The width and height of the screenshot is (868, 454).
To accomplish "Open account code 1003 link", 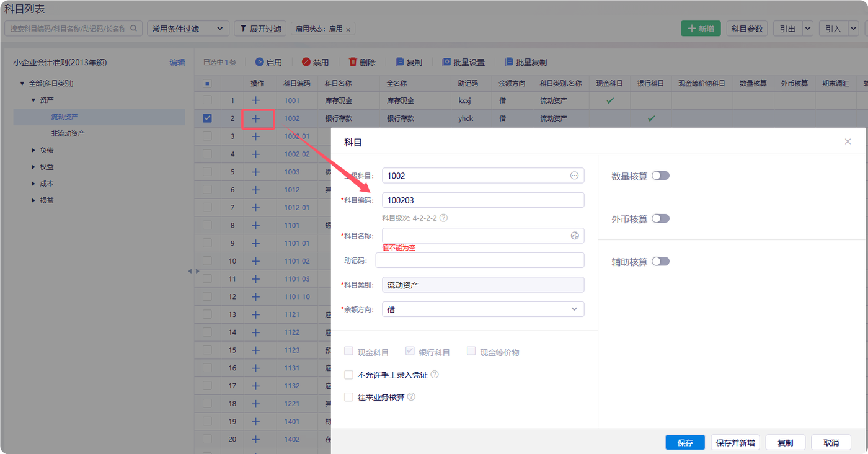I will (292, 172).
